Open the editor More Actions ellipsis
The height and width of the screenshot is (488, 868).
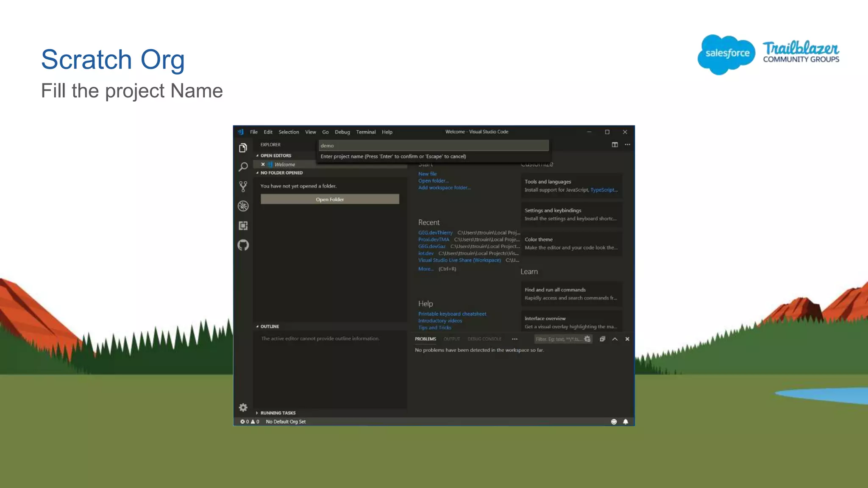(627, 144)
